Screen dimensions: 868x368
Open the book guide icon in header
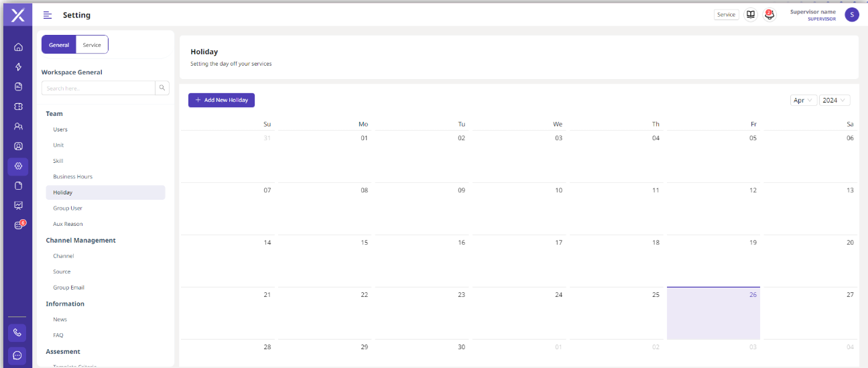tap(751, 15)
